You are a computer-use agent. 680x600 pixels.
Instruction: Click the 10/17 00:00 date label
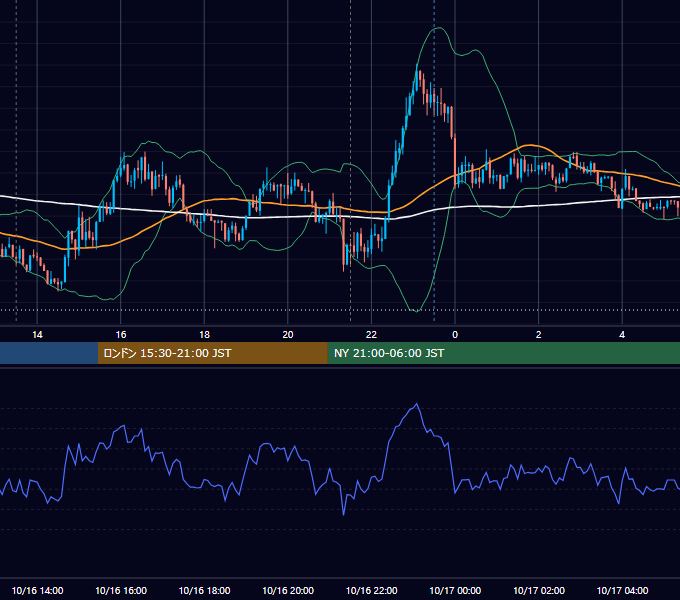coord(455,590)
